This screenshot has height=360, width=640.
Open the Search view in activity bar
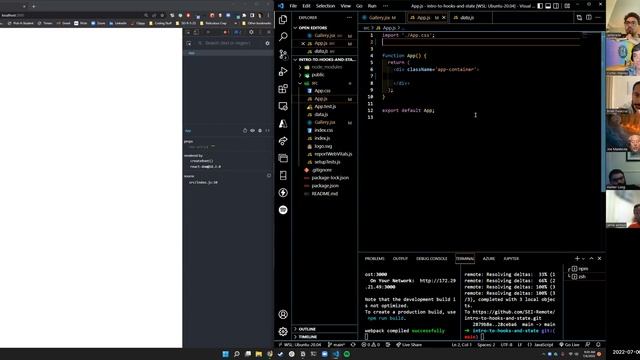283,37
